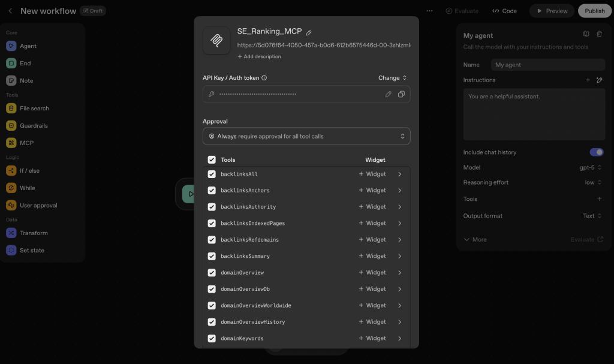Screen dimensions: 614x364
Task: Copy the API key with the copy icon
Action: pos(401,94)
